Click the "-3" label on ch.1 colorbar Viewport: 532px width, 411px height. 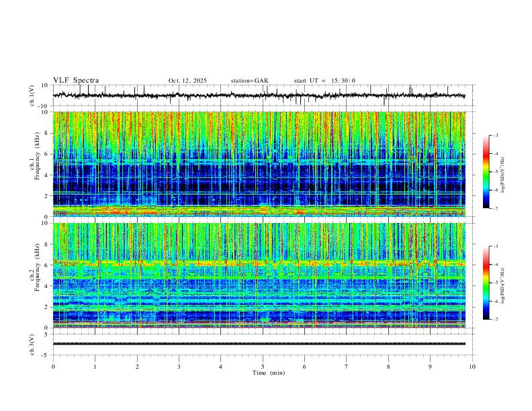(x=496, y=135)
